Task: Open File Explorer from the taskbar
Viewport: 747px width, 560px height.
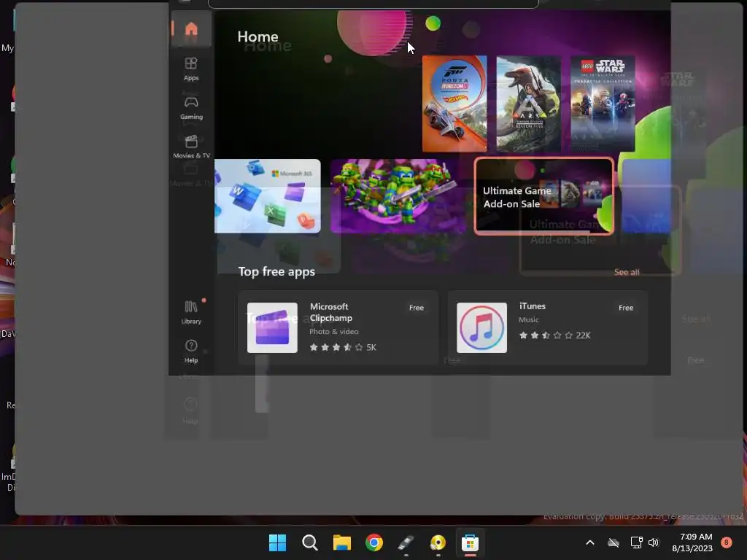Action: (x=341, y=542)
